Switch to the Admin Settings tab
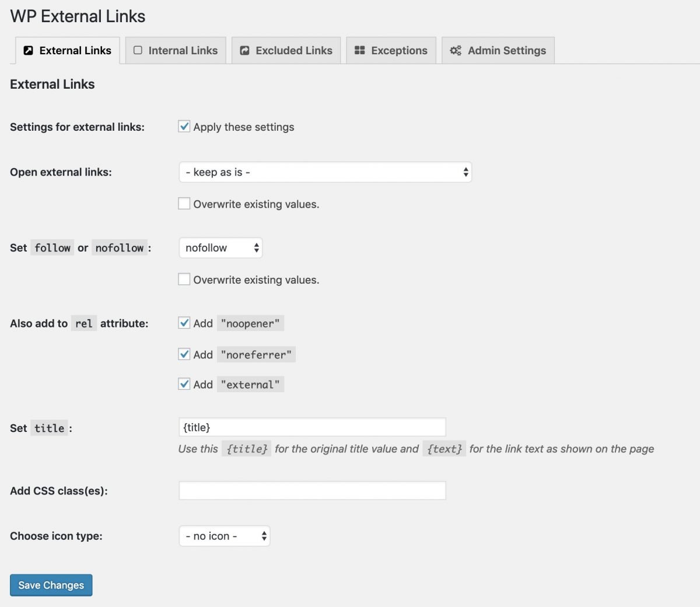Image resolution: width=700 pixels, height=607 pixels. coord(498,50)
